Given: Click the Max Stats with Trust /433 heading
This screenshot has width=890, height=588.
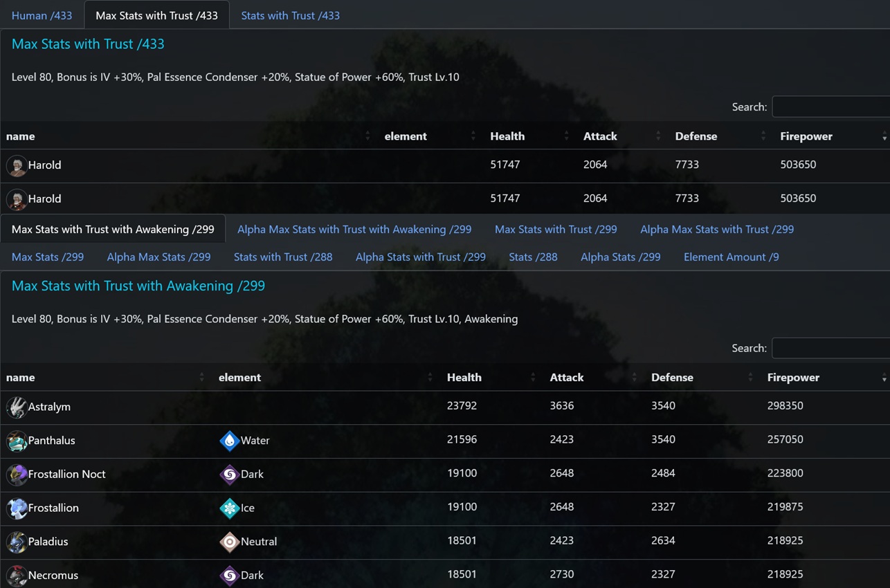Looking at the screenshot, I should pyautogui.click(x=88, y=44).
